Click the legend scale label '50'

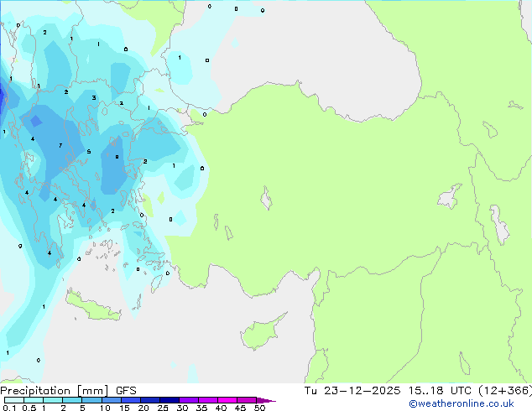coord(259,408)
